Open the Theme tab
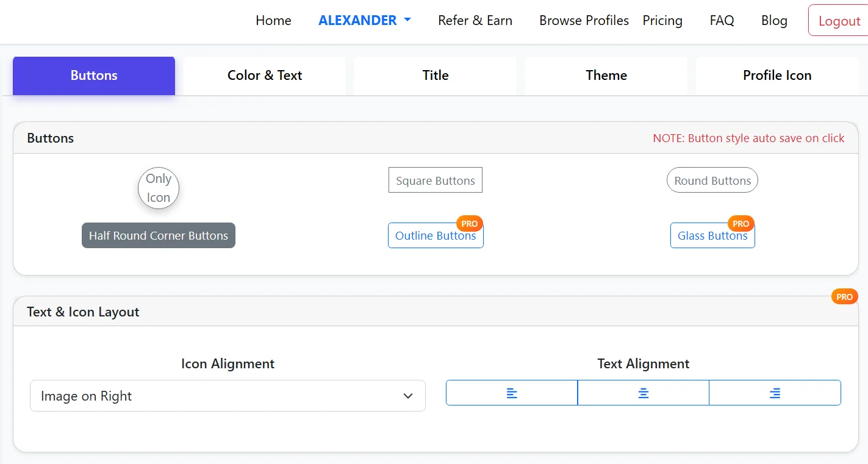The height and width of the screenshot is (464, 868). click(x=606, y=75)
